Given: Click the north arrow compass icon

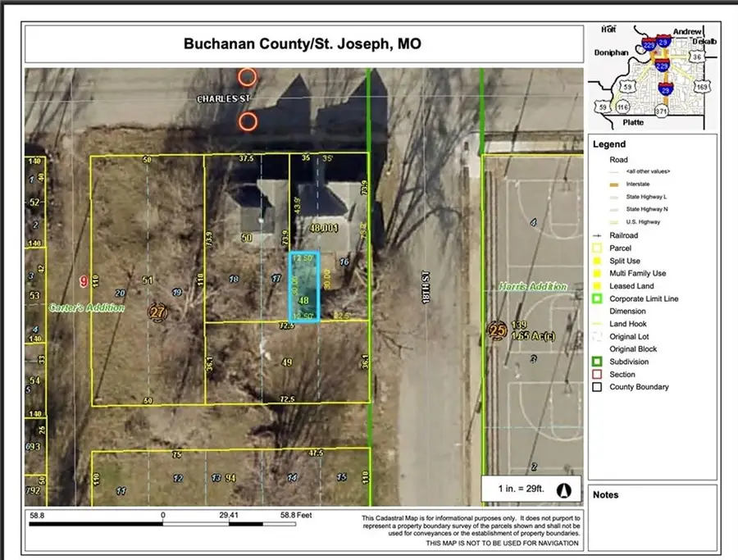Looking at the screenshot, I should [563, 490].
